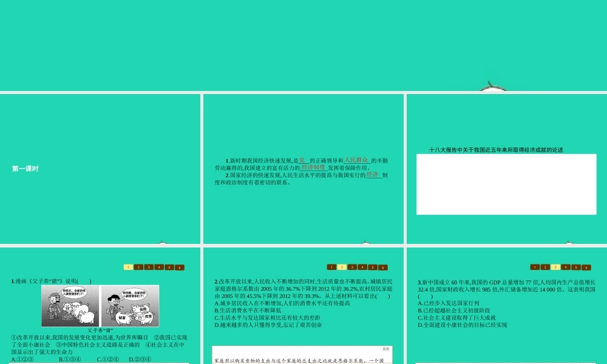Choose answer C.①②④ in question 1

[x=107, y=359]
